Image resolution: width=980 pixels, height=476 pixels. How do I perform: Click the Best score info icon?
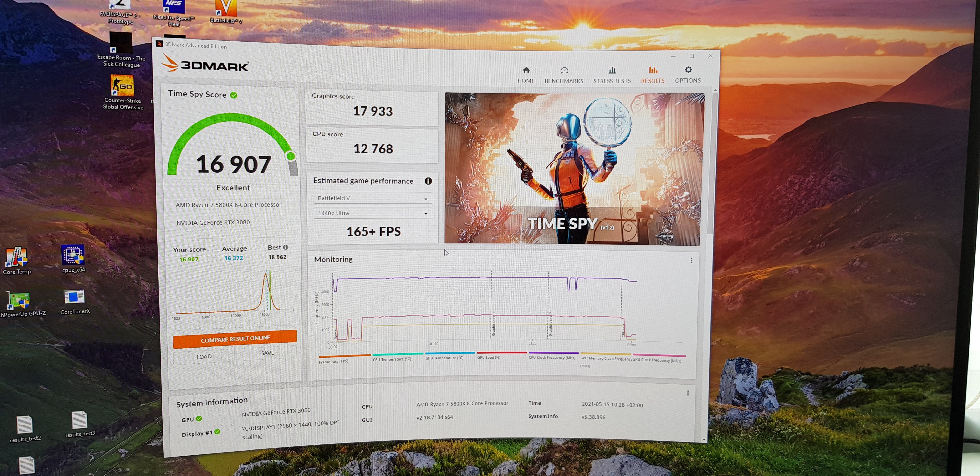[x=286, y=247]
